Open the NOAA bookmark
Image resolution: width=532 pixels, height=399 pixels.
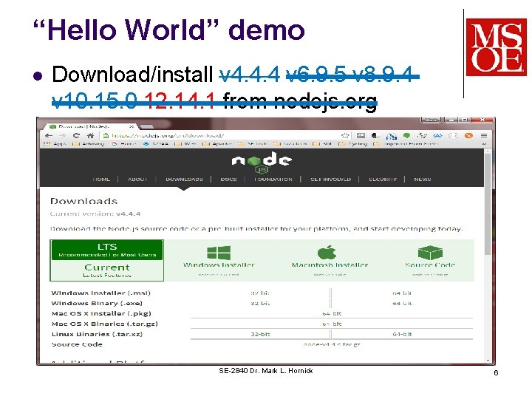tap(156, 144)
